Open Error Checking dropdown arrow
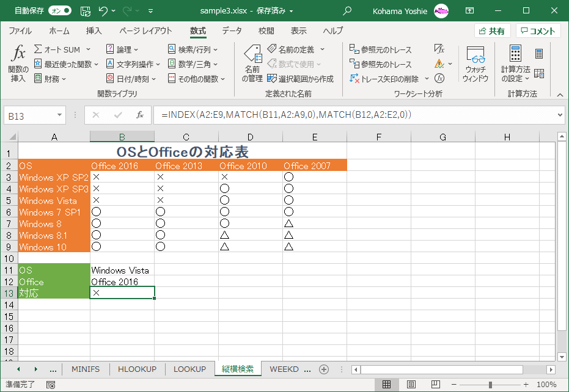This screenshot has height=392, width=569. point(450,64)
